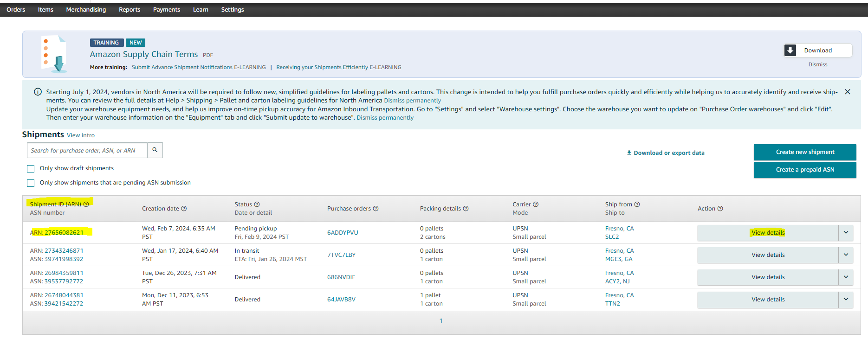Click 'Pending pickup' status text

tap(256, 229)
